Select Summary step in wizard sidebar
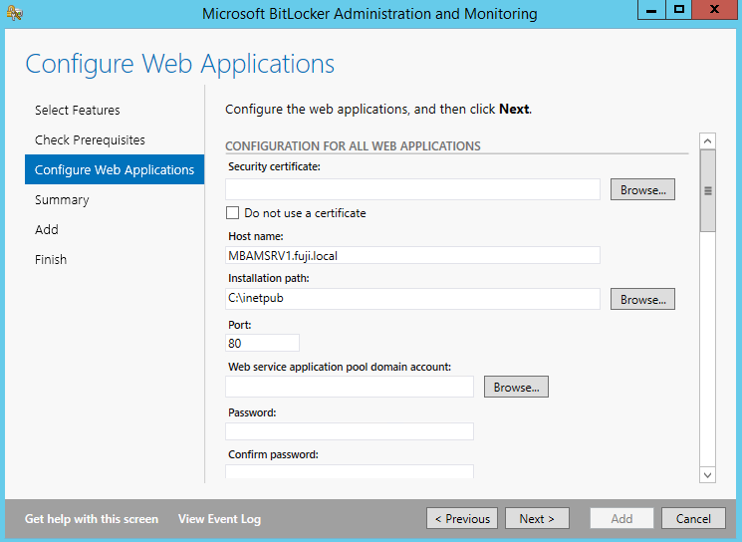Screen dimensions: 742x542 (62, 200)
